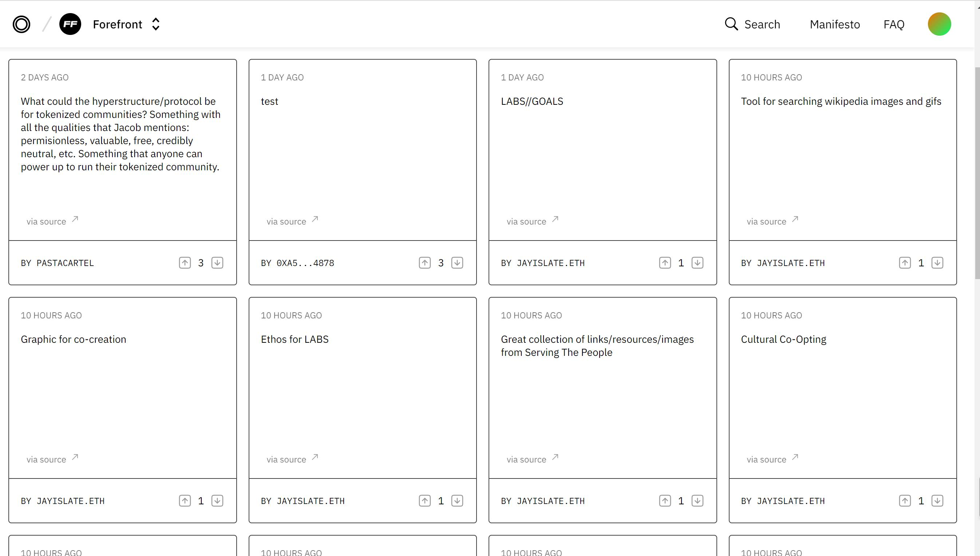980x556 pixels.
Task: Upvote the Graphic for co-creation post
Action: click(x=185, y=501)
